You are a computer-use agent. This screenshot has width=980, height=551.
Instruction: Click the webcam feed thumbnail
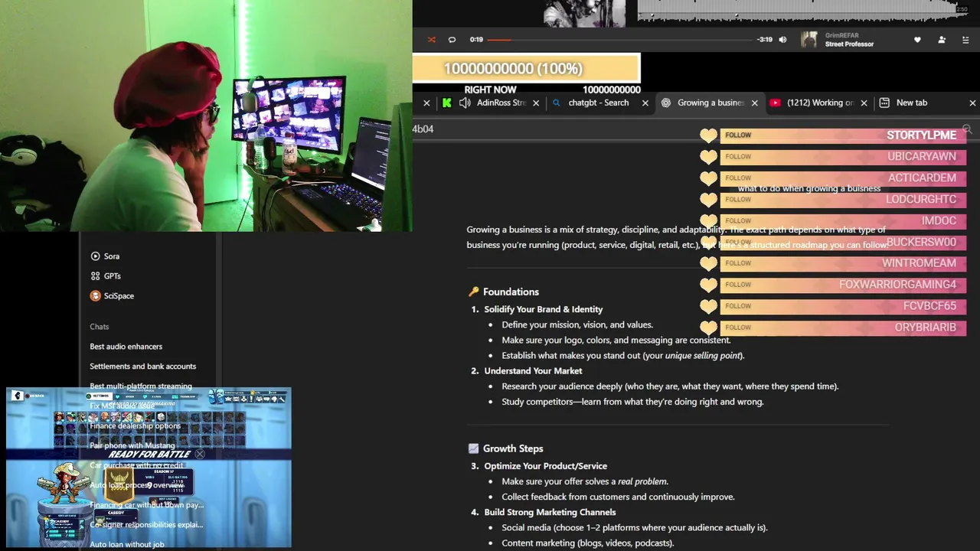(206, 116)
